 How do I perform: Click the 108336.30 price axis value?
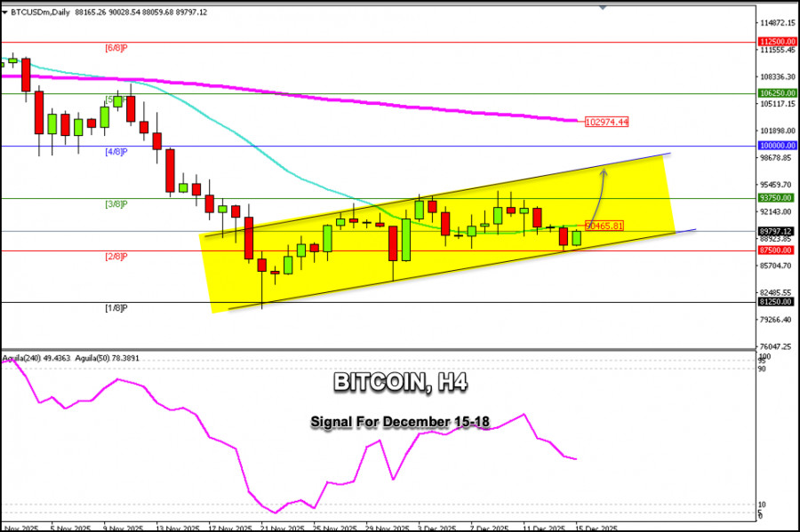778,77
